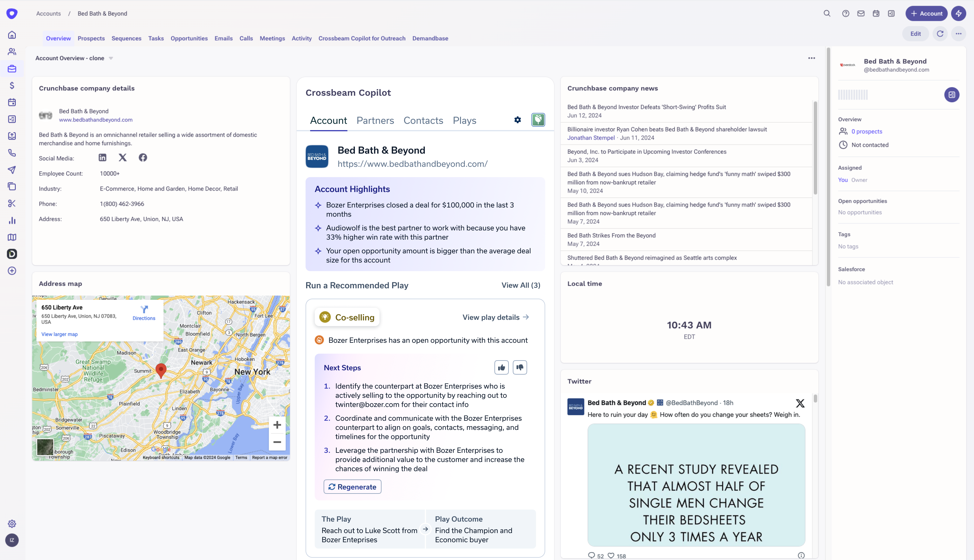Open the Opportunities tab
The width and height of the screenshot is (974, 560).
[x=189, y=38]
